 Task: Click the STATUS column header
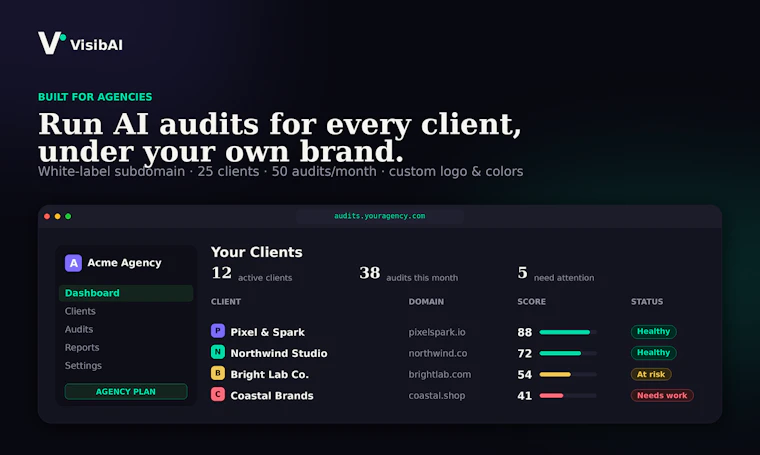(x=647, y=302)
